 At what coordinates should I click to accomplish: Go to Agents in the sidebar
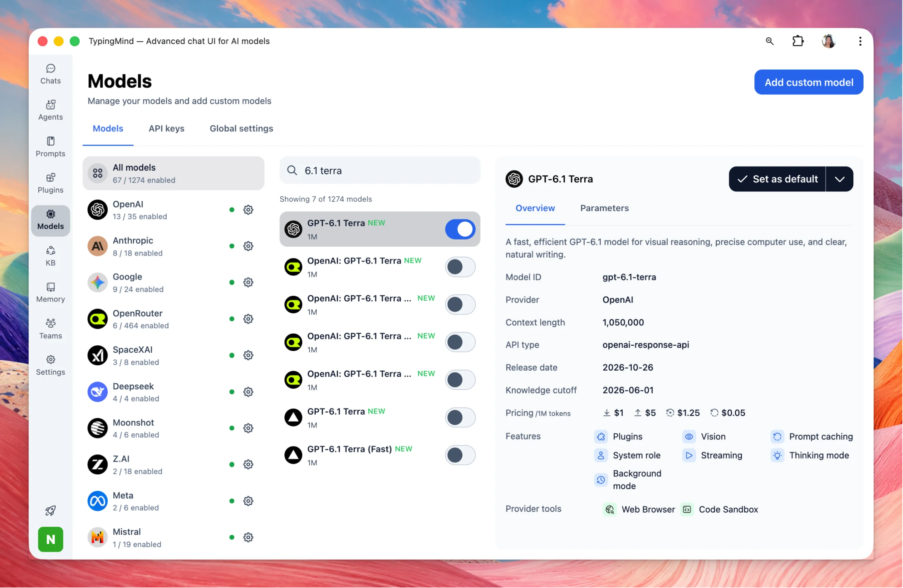50,110
